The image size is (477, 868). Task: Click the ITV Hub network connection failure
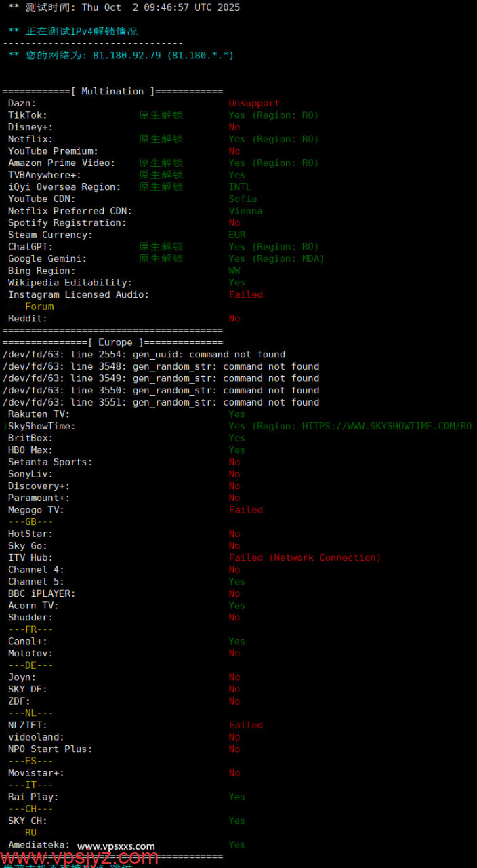[x=304, y=558]
